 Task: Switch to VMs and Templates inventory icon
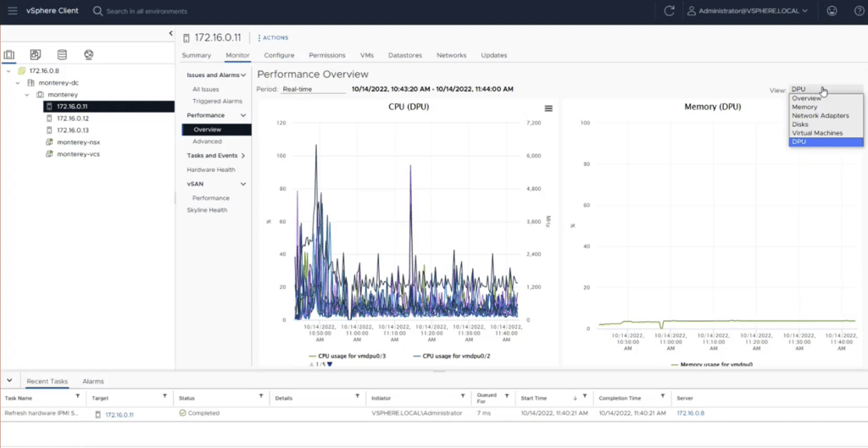(36, 55)
